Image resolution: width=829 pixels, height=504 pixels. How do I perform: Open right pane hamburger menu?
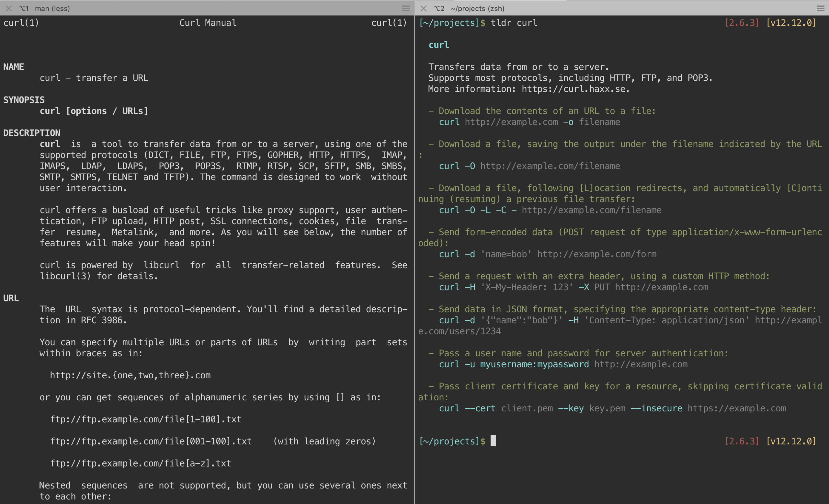(820, 8)
